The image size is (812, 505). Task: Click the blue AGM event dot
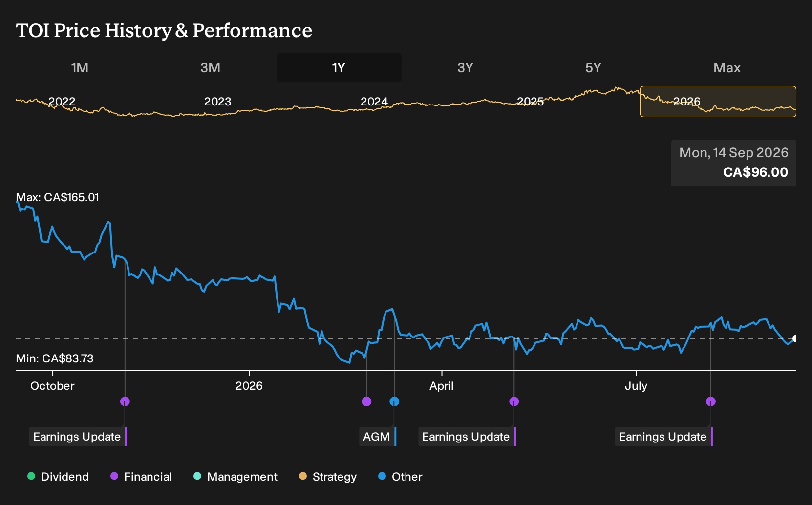pos(394,401)
